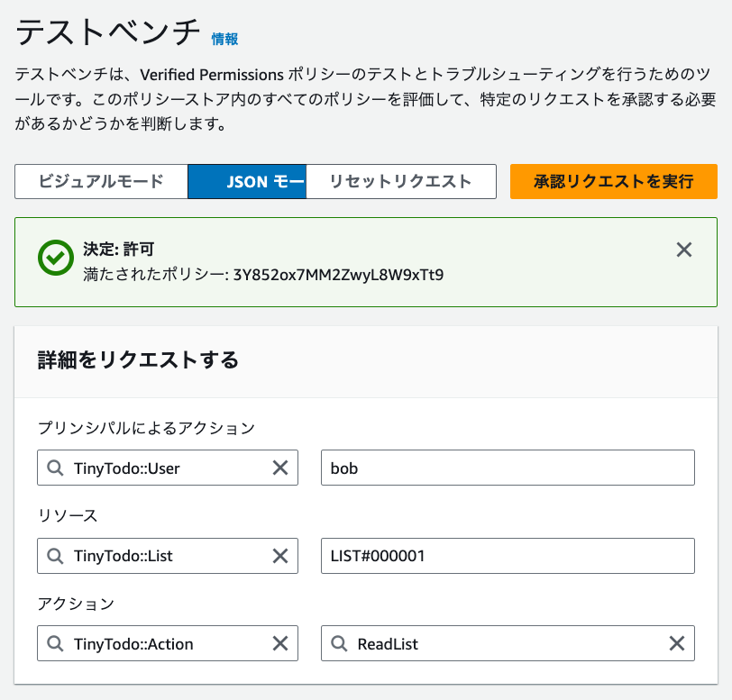The width and height of the screenshot is (732, 700).
Task: Clear the TinyTodo::List resource type
Action: 280,556
